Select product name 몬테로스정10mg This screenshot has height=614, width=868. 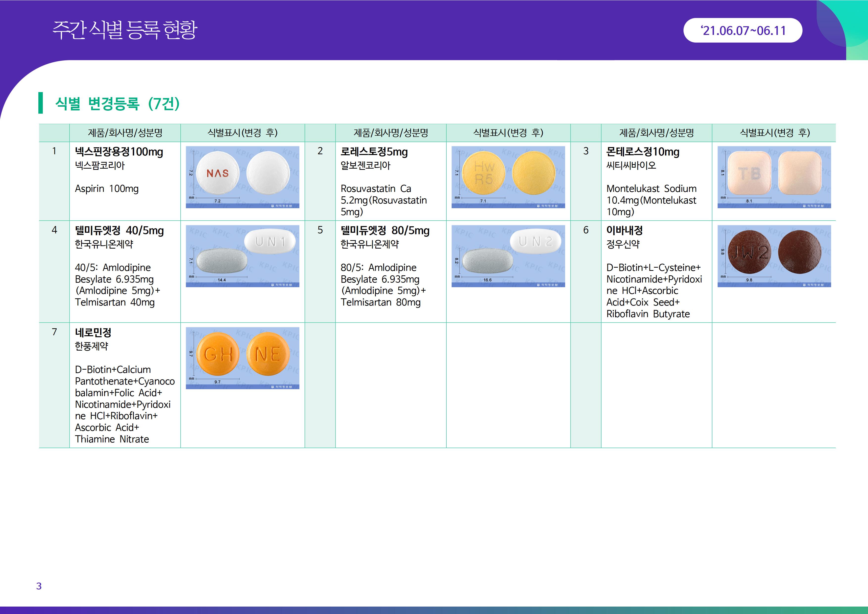tap(643, 152)
